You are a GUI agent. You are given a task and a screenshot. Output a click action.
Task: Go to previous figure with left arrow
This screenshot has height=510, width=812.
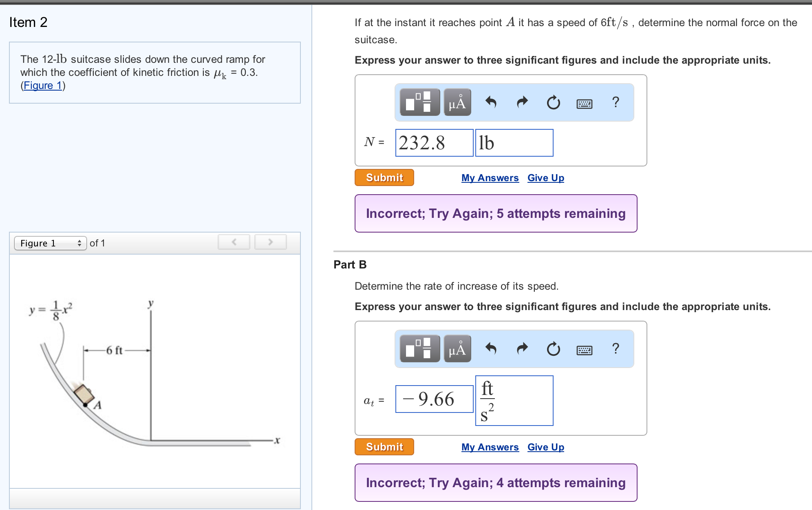pyautogui.click(x=234, y=242)
